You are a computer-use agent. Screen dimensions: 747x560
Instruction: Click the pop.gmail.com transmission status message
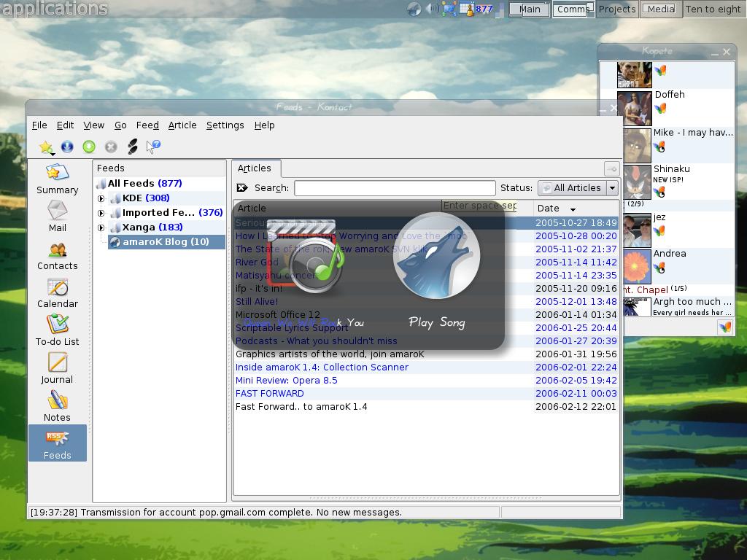click(216, 513)
